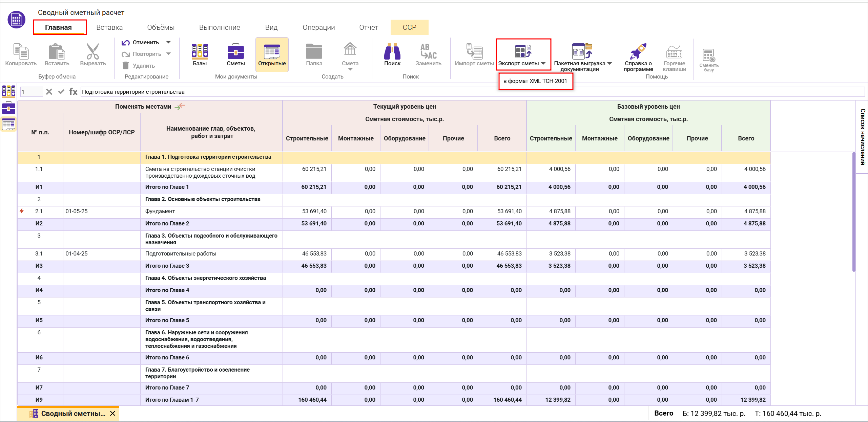Switch to the Объёмы ribbon tab

point(161,27)
